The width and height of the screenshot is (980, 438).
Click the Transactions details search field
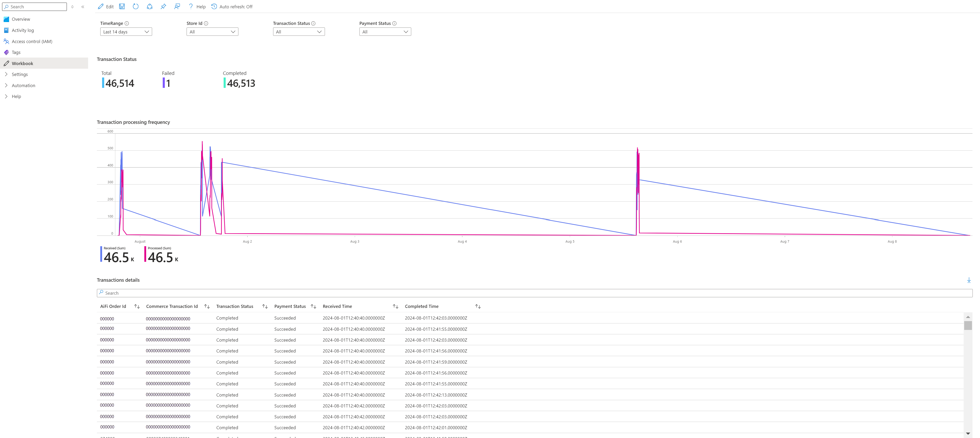[x=535, y=293]
